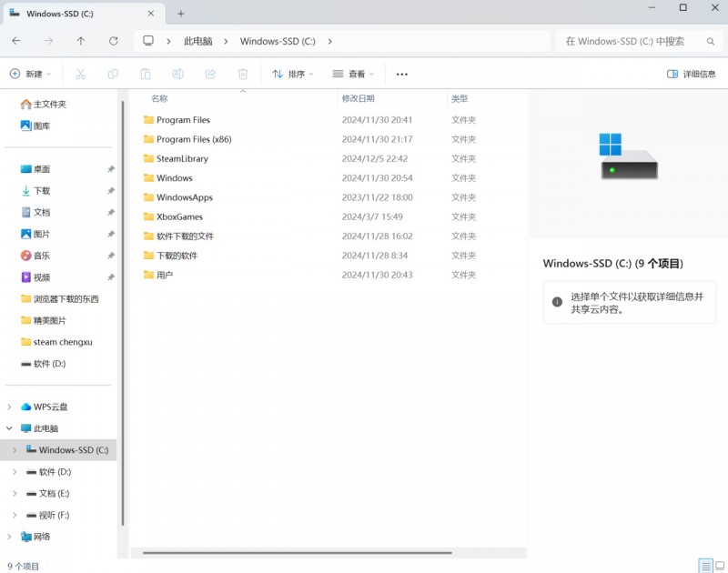Screen dimensions: 728x573
Task: Go back using the back arrow
Action: pyautogui.click(x=16, y=41)
